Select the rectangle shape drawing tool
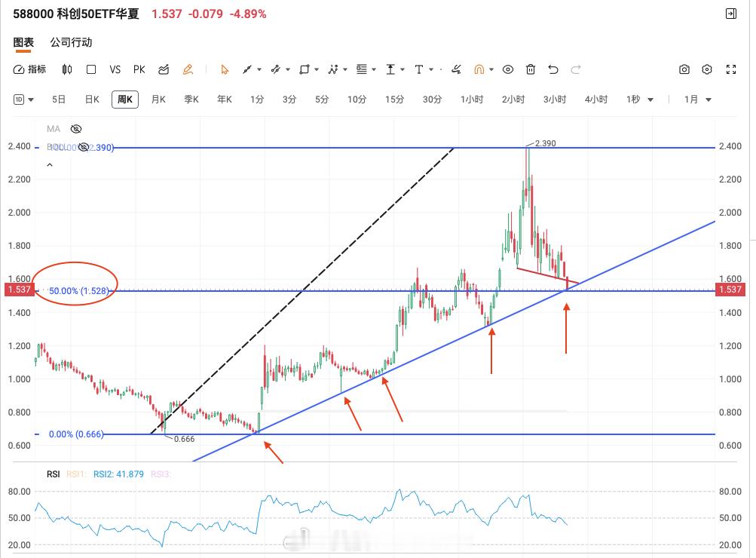This screenshot has width=756, height=558. coord(305,69)
